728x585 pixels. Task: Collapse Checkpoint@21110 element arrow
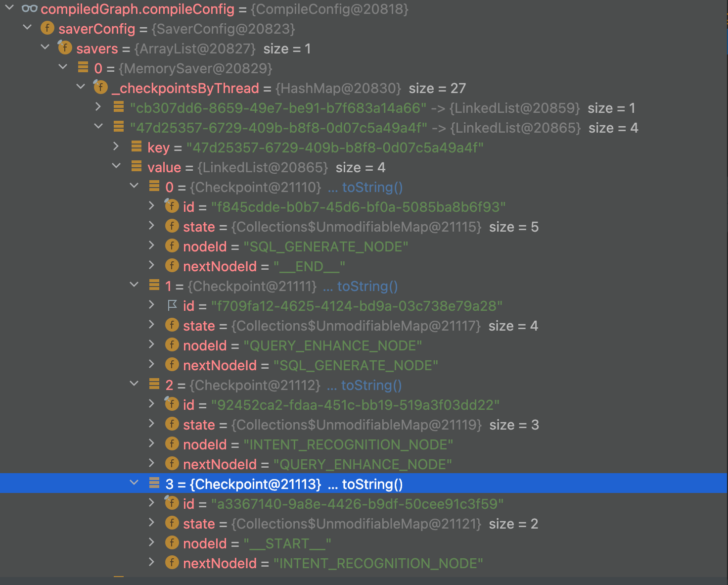pyautogui.click(x=134, y=186)
